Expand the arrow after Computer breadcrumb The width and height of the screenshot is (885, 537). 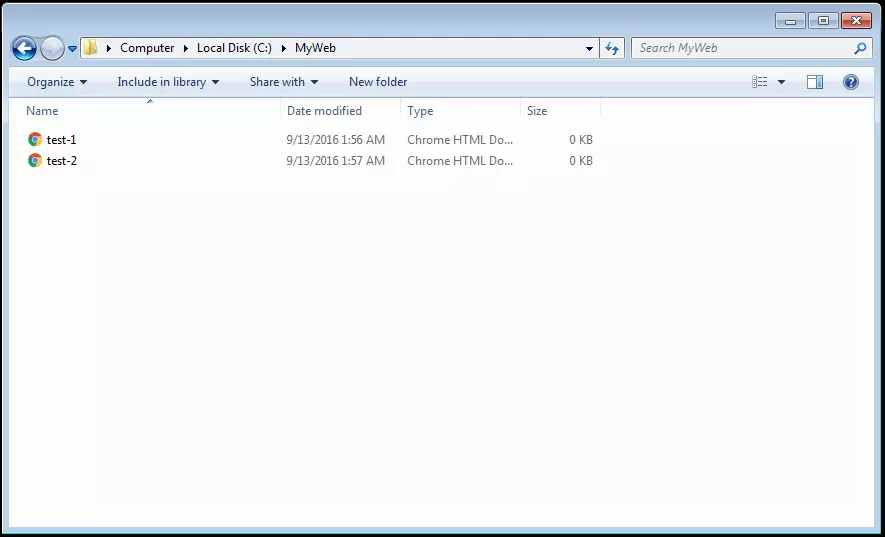coord(185,49)
